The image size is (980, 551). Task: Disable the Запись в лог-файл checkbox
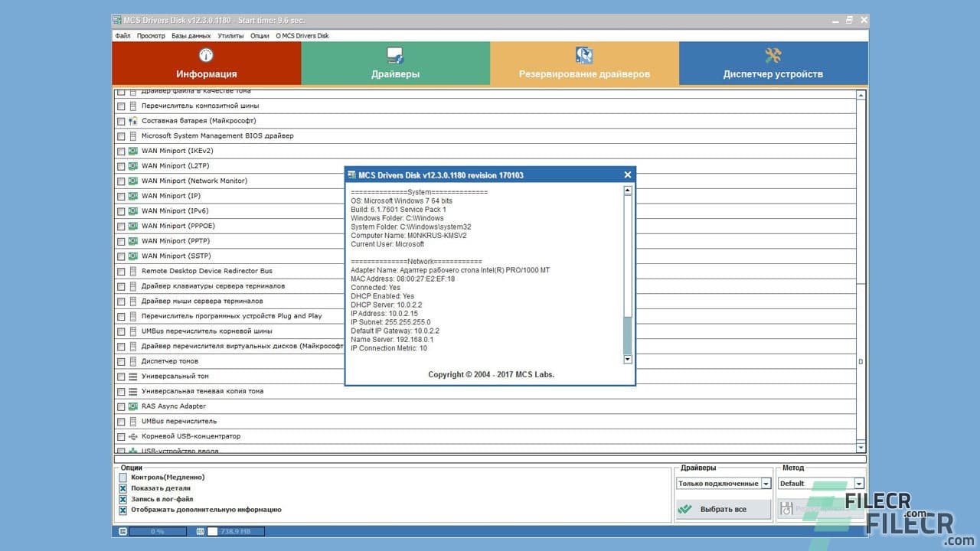pos(122,498)
